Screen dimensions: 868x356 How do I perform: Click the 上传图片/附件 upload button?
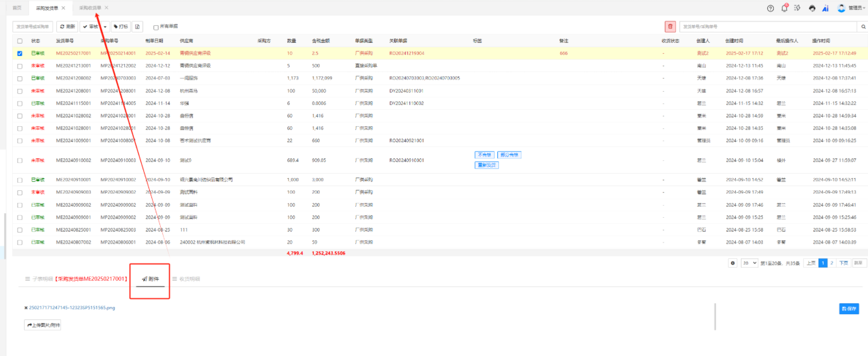click(x=43, y=325)
